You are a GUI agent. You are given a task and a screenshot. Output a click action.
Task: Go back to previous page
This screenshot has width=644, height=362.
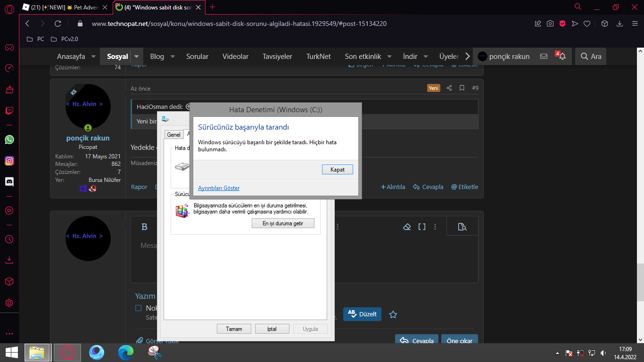(x=27, y=23)
